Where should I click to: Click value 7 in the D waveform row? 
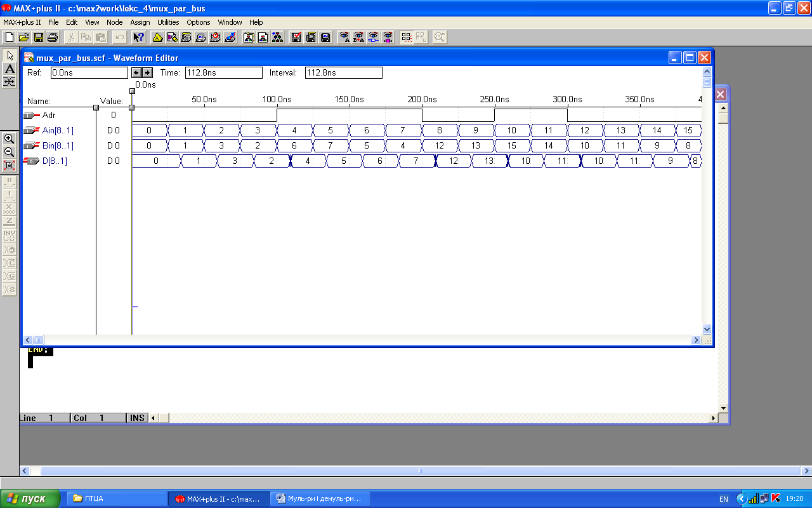[x=417, y=161]
